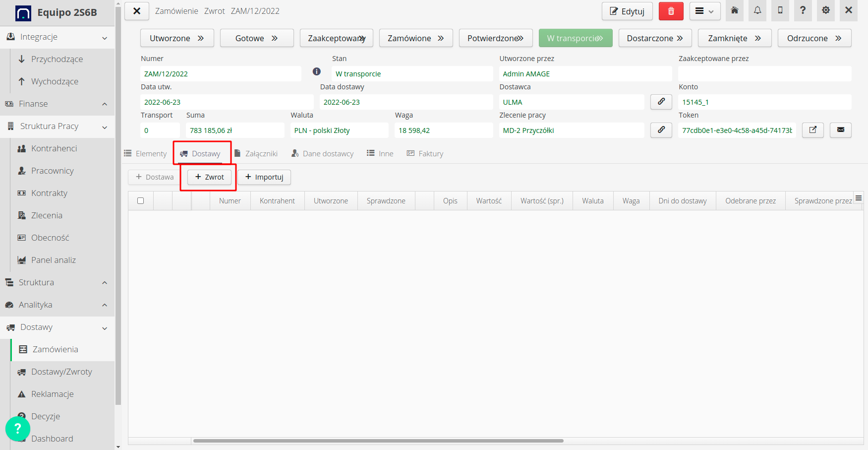
Task: Click the link icon next to Dostawca field
Action: click(661, 102)
